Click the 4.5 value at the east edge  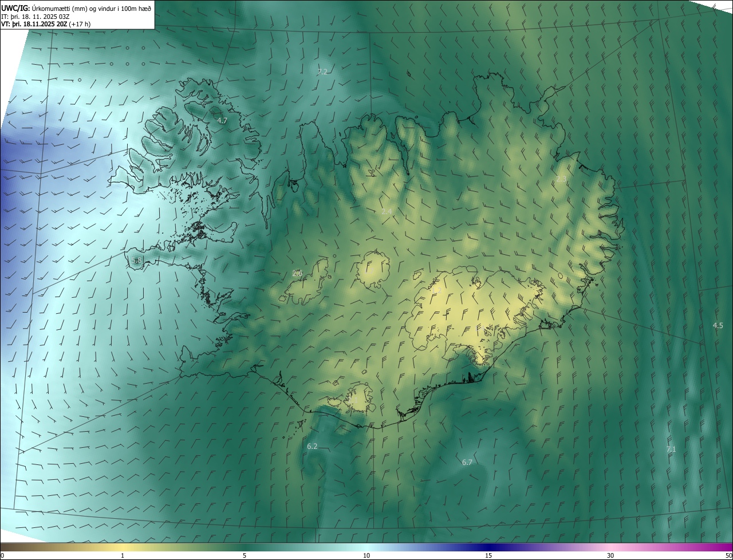click(718, 326)
